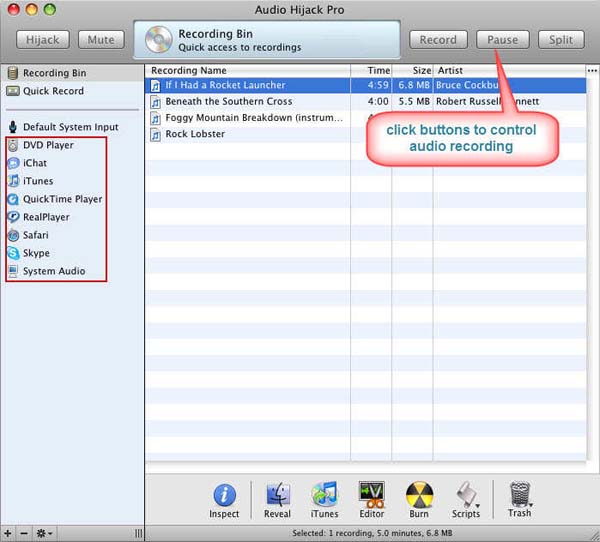This screenshot has width=600, height=542.
Task: Sort the list by Recording Name column
Action: click(x=247, y=71)
